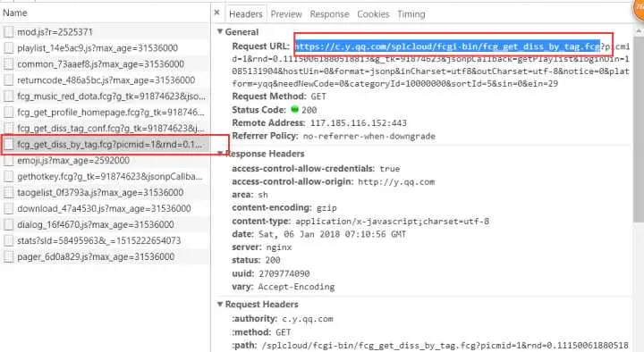Open the Preview tab
This screenshot has height=352, width=644.
[x=286, y=14]
